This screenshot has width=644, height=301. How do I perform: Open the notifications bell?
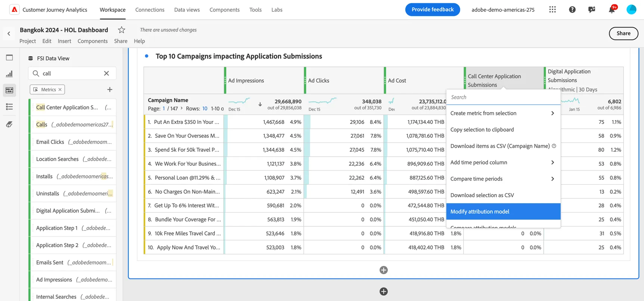(x=612, y=10)
